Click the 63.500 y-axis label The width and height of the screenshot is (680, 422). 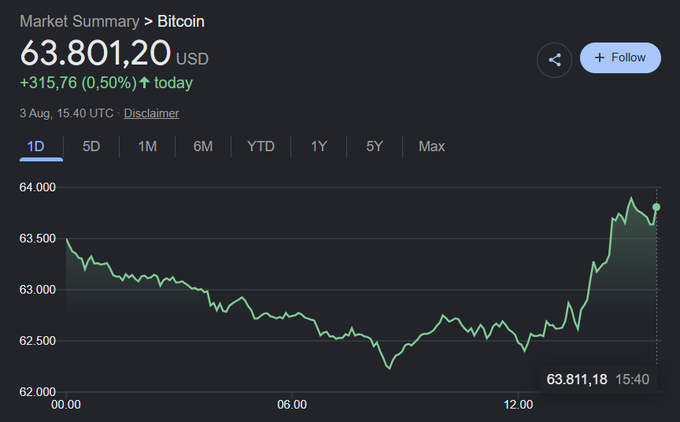(x=38, y=239)
